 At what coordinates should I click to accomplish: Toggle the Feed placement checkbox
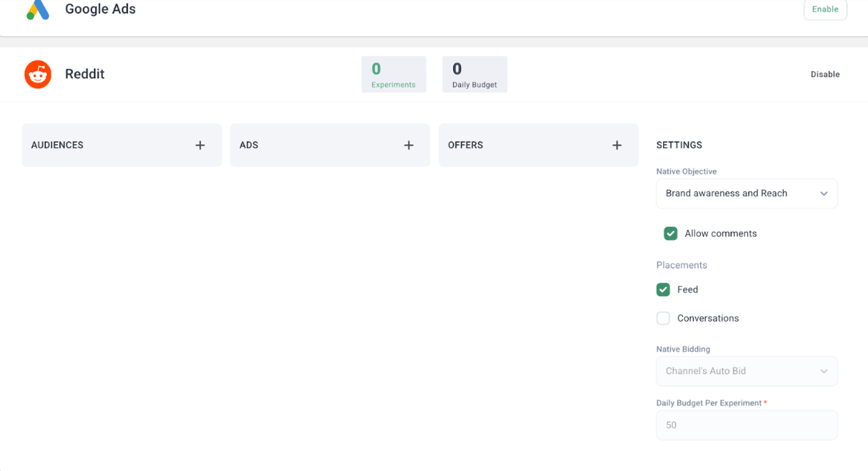(663, 290)
